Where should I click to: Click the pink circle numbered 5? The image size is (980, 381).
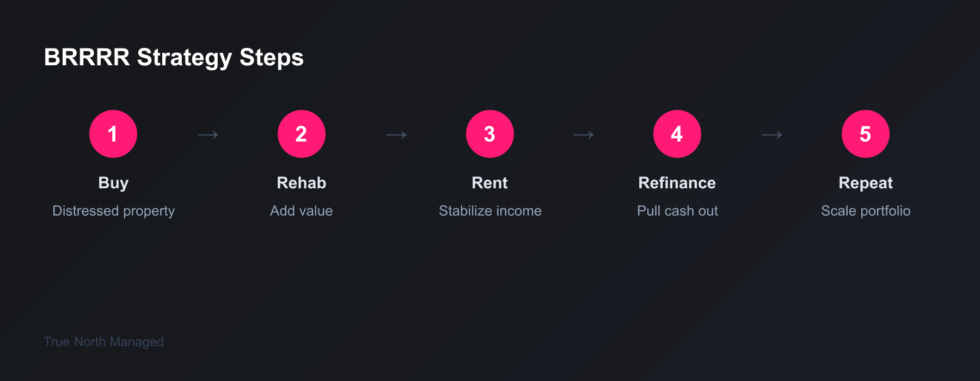tap(866, 134)
